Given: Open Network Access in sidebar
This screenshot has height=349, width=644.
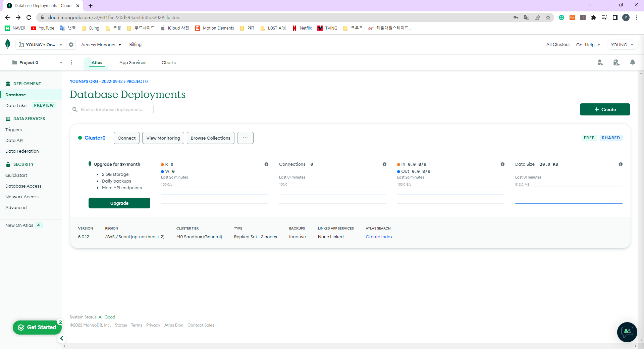Looking at the screenshot, I should click(x=22, y=197).
